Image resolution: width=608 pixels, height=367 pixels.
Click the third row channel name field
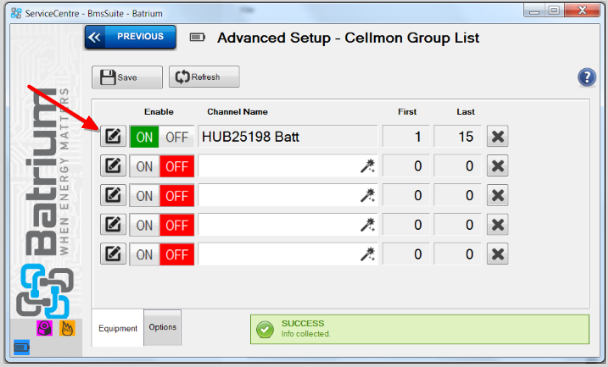point(288,196)
